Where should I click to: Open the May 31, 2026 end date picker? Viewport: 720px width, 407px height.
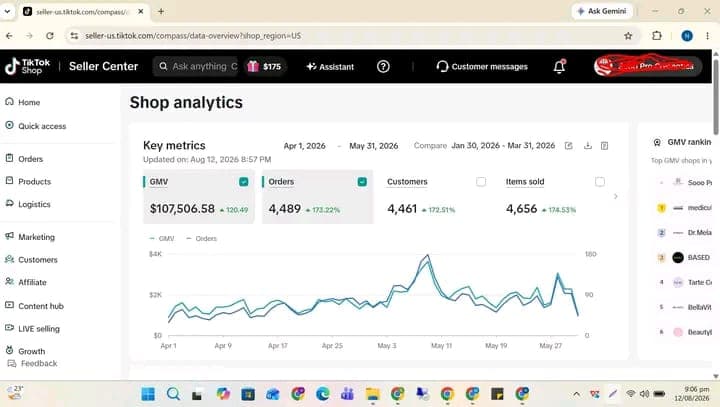[x=373, y=146]
